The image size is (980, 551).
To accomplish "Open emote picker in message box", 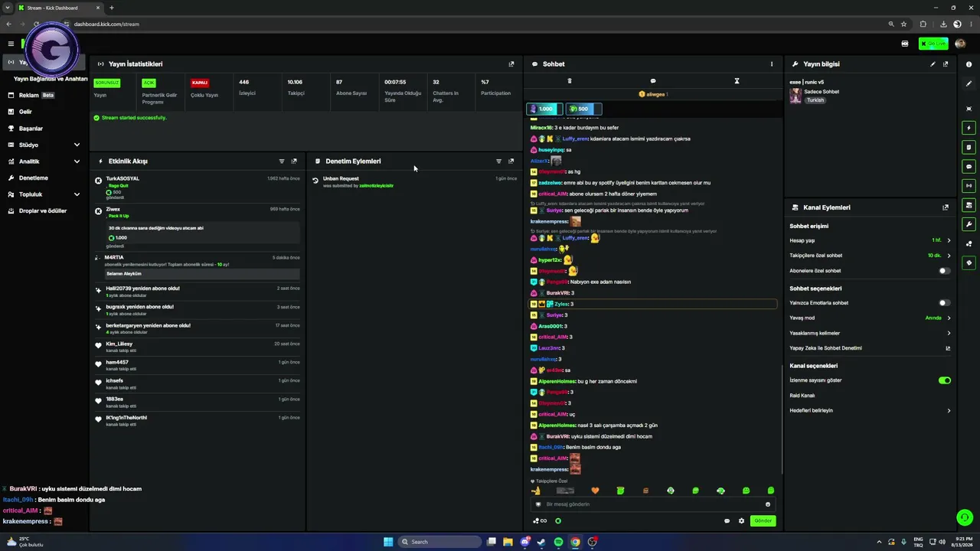I will (x=768, y=504).
